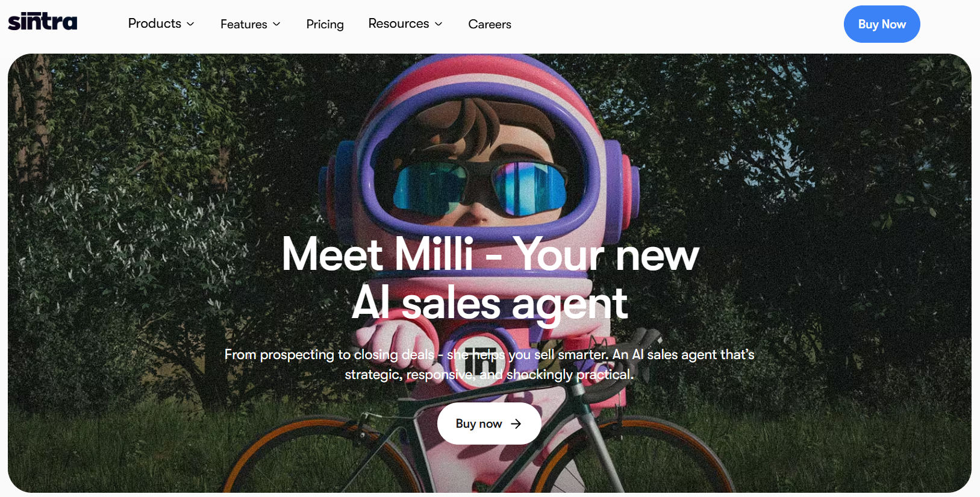Screen dimensions: 980x497
Task: Click the 'From prospecting to closing deals' subtitle
Action: (x=489, y=364)
